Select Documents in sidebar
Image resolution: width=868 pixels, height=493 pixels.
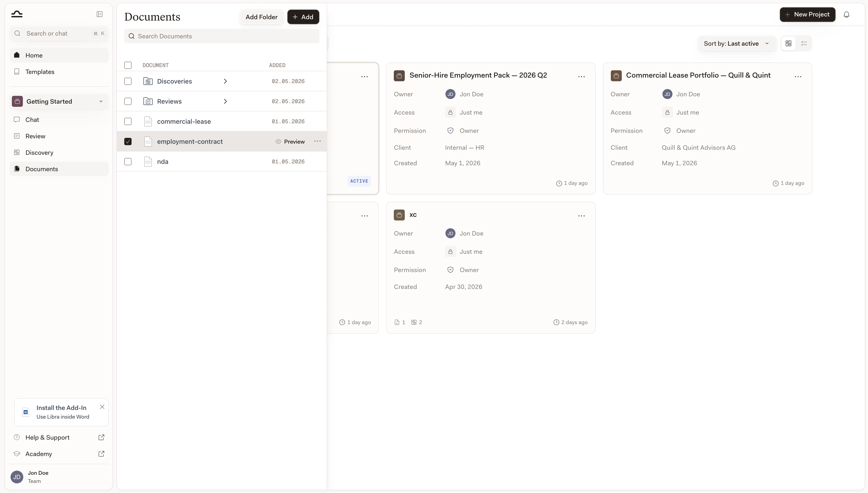[59, 169]
